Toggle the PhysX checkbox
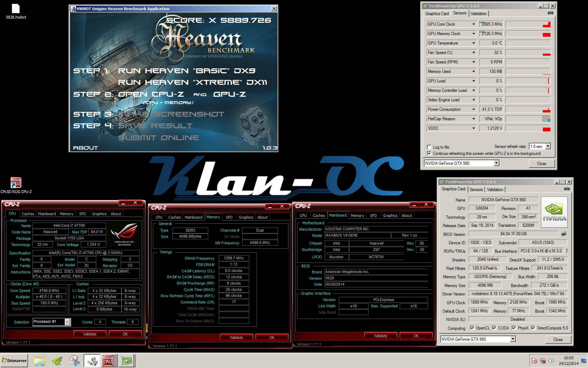 click(514, 328)
